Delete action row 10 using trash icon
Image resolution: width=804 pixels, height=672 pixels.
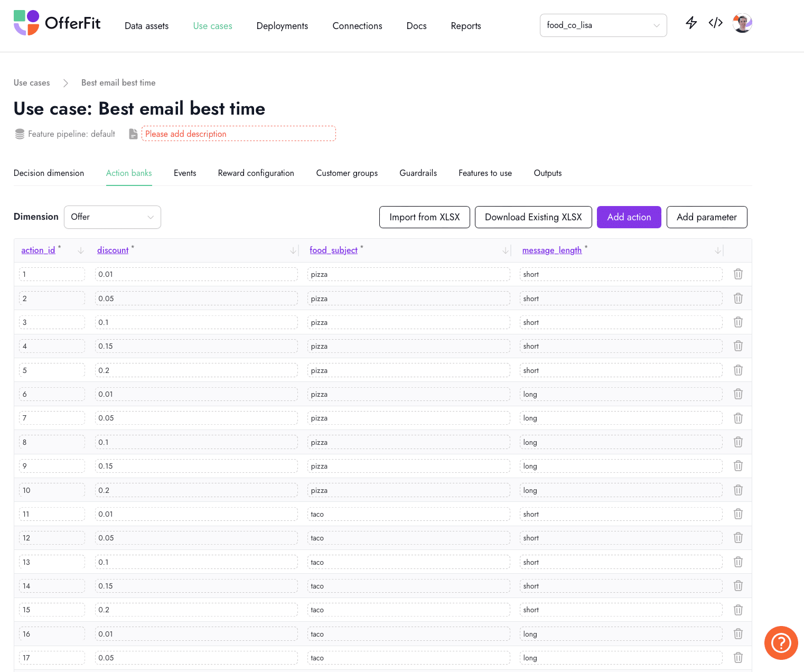coord(738,490)
